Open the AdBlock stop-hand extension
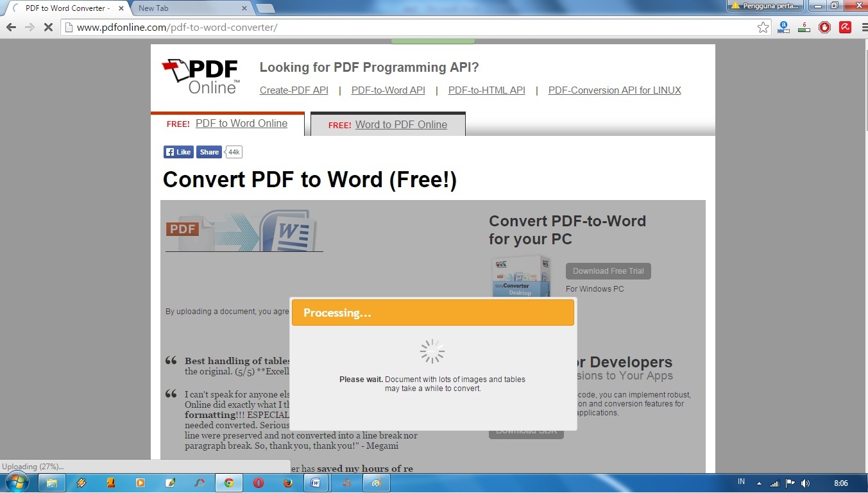868x493 pixels. point(825,28)
